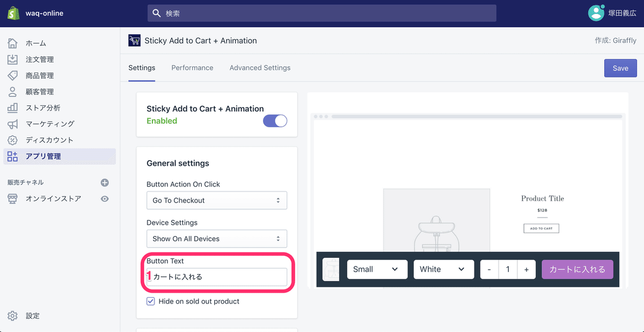The image size is (644, 332).
Task: Open the ホーム home icon in sidebar
Action: pos(13,43)
